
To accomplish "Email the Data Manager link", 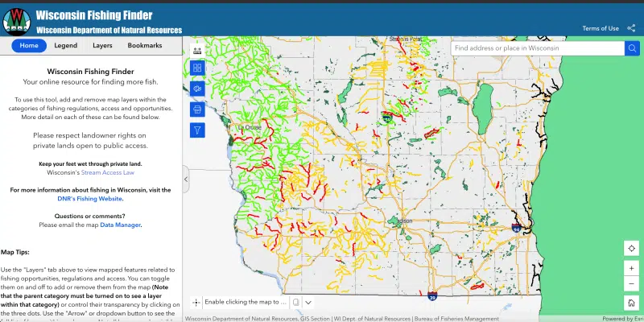I will [120, 225].
